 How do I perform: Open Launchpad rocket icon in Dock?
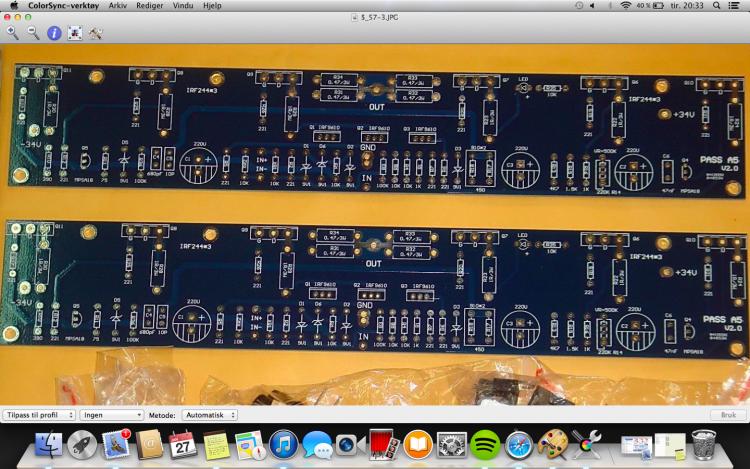[x=82, y=445]
